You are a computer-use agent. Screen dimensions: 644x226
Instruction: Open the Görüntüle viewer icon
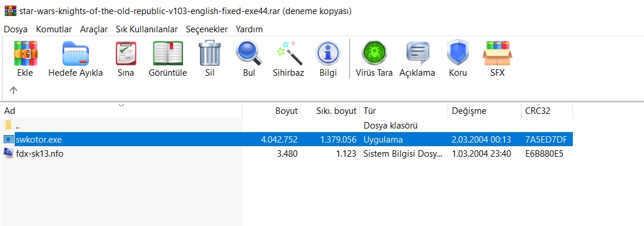pos(168,53)
